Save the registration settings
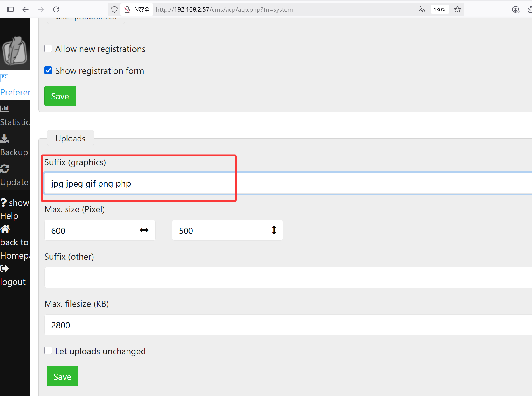Screen dimensions: 532x396 (x=60, y=96)
